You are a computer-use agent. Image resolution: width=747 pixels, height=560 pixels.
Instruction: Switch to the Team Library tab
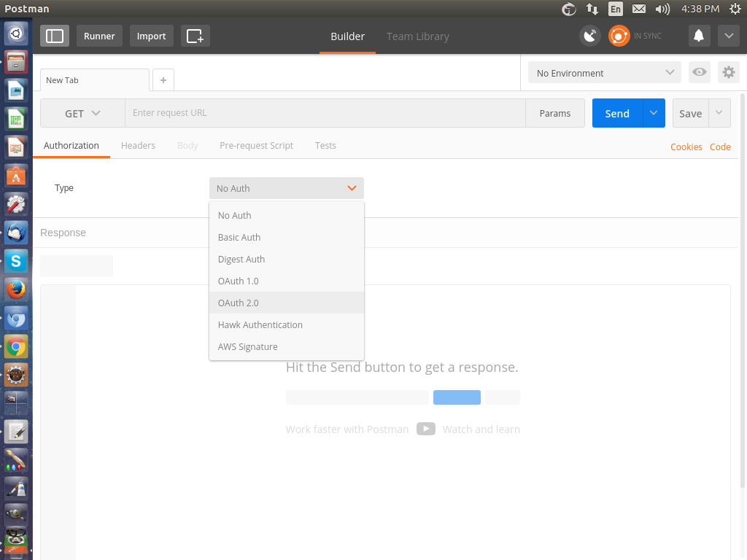coord(418,36)
